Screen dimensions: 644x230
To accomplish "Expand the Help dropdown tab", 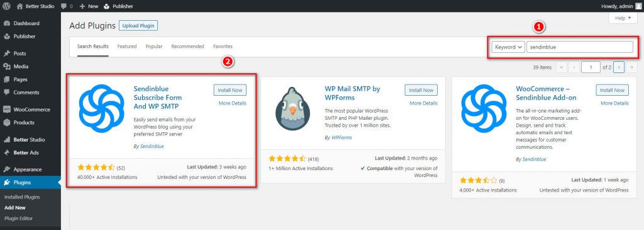I will [623, 18].
